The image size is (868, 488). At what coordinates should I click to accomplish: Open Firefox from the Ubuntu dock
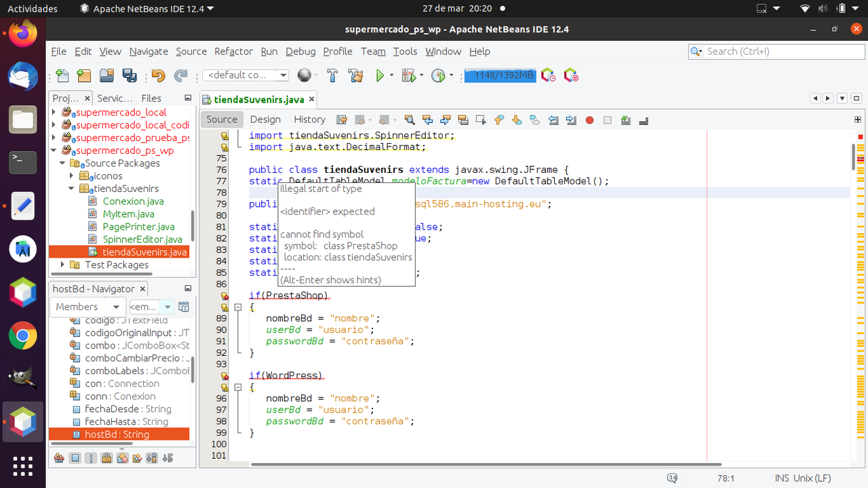pyautogui.click(x=22, y=33)
